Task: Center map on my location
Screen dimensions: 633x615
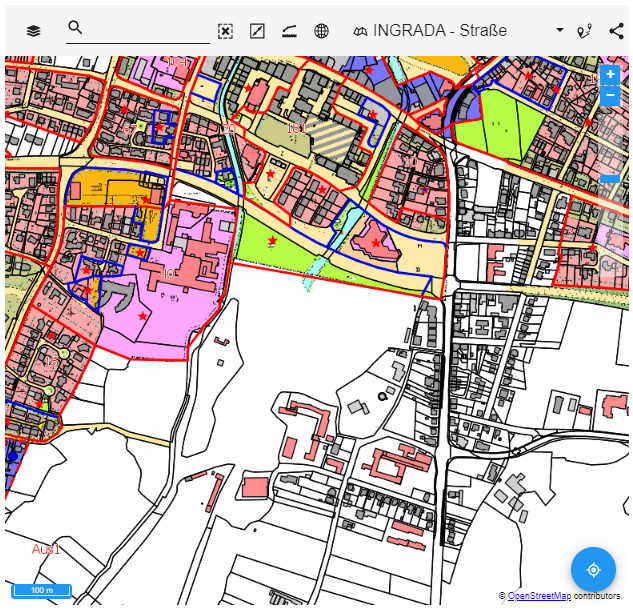Action: [593, 569]
